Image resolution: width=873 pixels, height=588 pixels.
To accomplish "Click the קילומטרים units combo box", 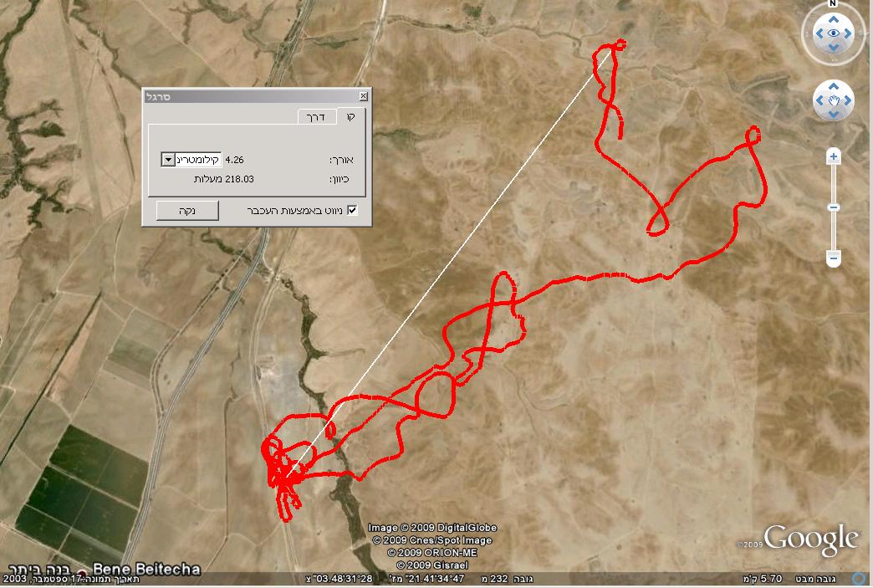I will tap(191, 160).
